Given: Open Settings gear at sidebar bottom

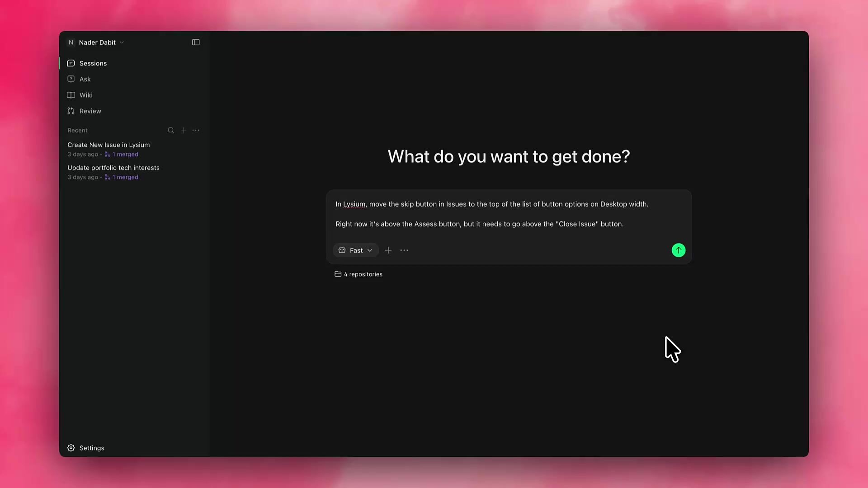Looking at the screenshot, I should pos(71,448).
